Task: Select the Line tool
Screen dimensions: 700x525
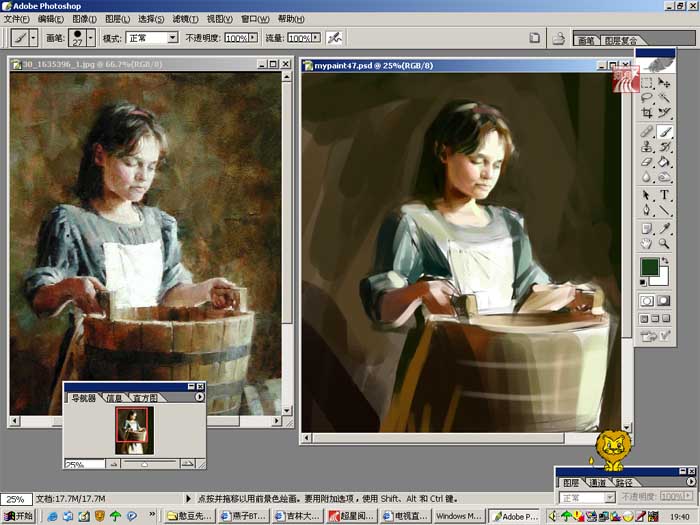Action: pos(664,210)
